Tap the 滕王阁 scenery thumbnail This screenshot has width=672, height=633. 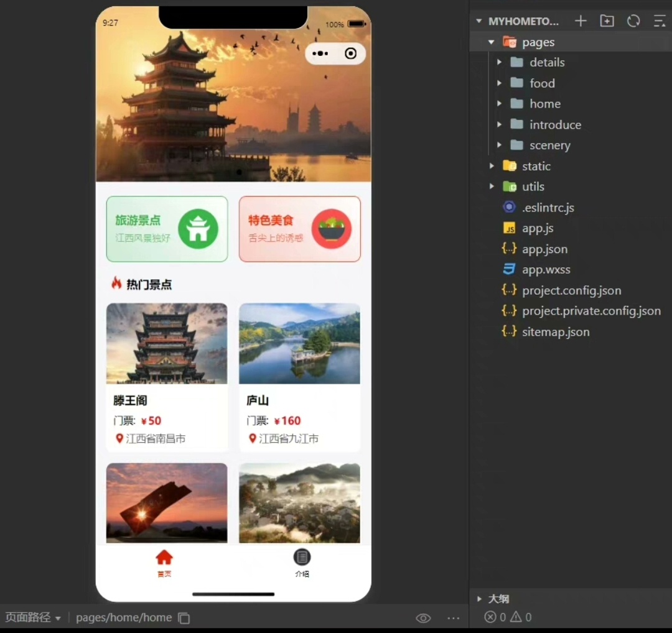click(167, 343)
